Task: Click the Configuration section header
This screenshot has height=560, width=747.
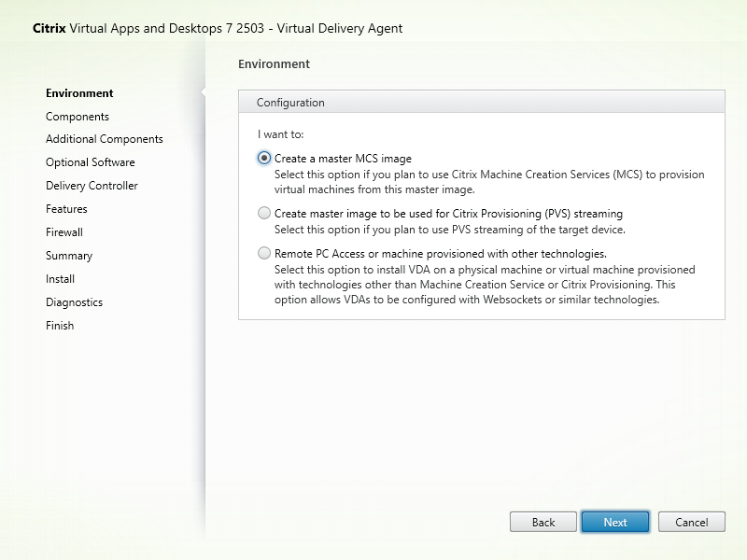Action: click(x=290, y=103)
